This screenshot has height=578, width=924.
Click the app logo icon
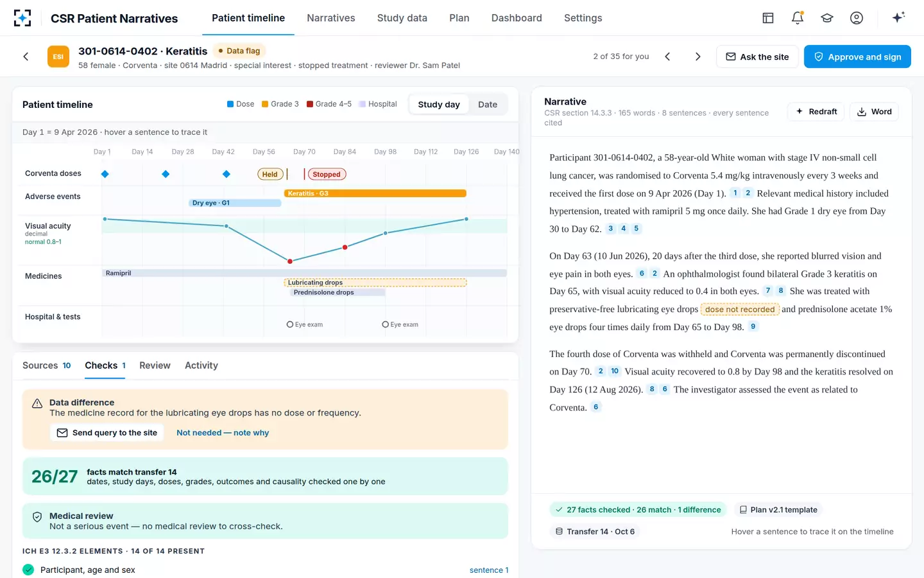[x=22, y=18]
